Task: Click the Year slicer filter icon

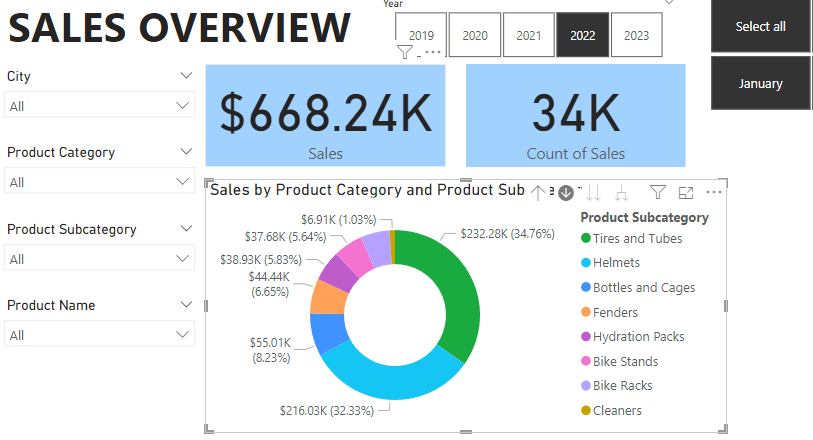Action: (x=405, y=52)
